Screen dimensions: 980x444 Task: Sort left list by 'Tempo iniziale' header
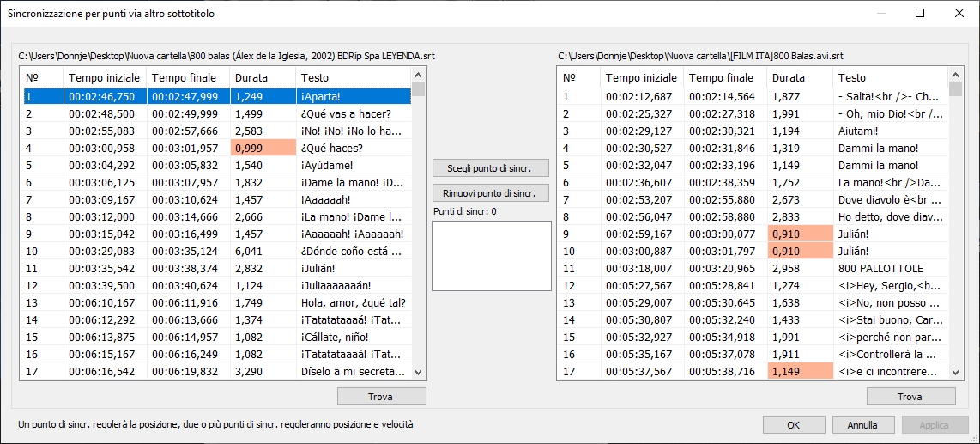[105, 77]
